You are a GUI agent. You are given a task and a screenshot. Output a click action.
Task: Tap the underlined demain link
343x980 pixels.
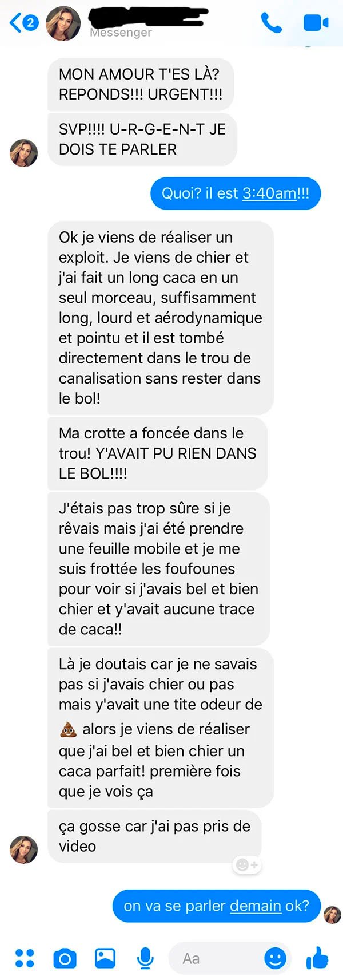tap(255, 906)
